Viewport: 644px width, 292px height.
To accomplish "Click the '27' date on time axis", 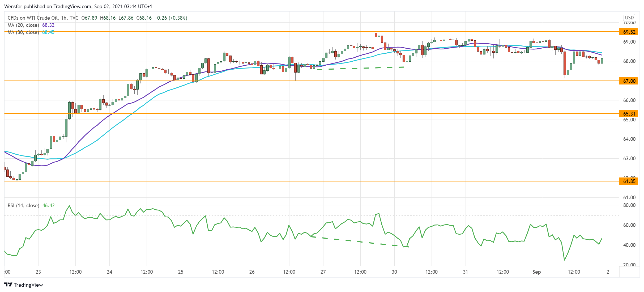I will (323, 272).
